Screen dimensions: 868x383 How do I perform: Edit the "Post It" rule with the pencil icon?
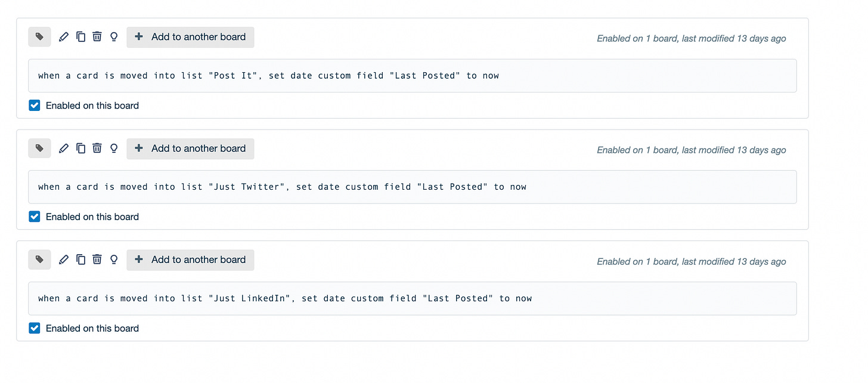pos(64,37)
